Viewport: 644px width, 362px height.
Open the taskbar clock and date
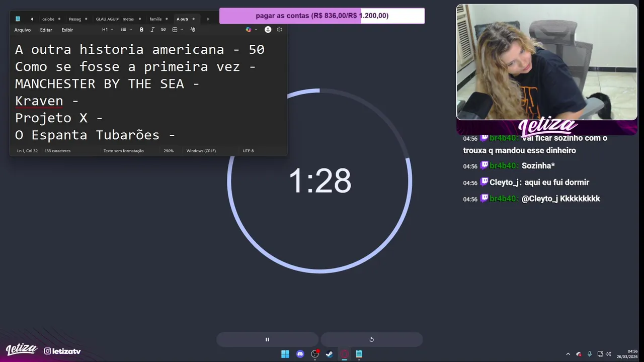627,354
